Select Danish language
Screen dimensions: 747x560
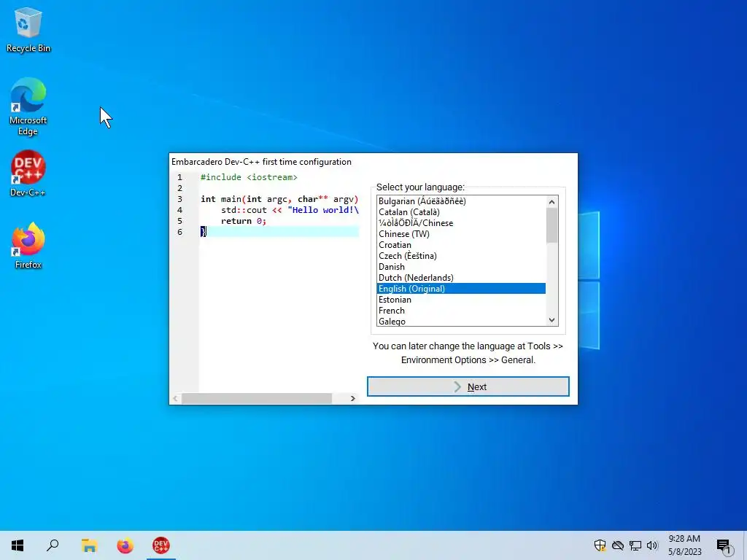tap(461, 267)
